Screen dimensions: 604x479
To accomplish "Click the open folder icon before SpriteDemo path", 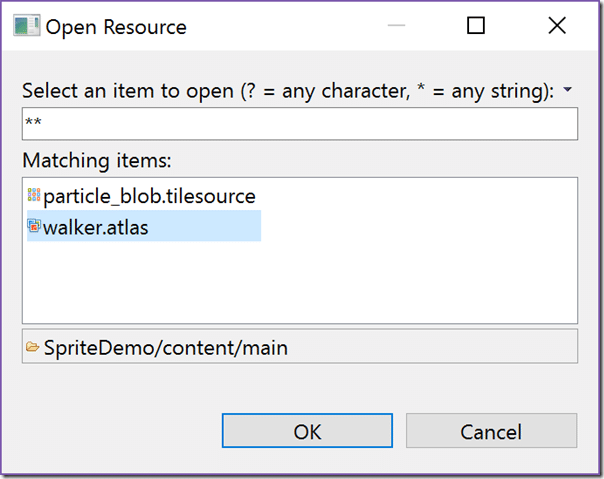I will pyautogui.click(x=32, y=347).
